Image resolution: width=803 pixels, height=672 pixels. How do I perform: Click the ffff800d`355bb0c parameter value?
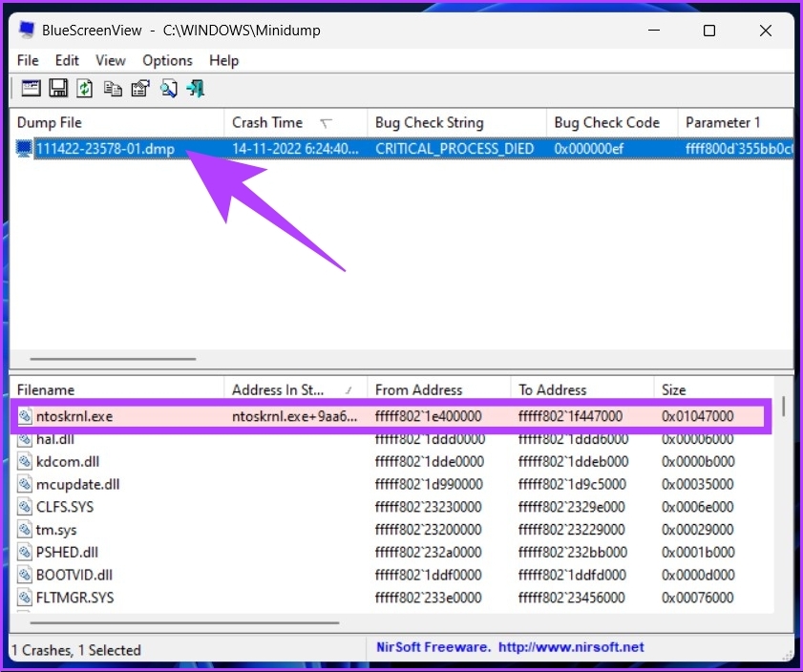739,149
